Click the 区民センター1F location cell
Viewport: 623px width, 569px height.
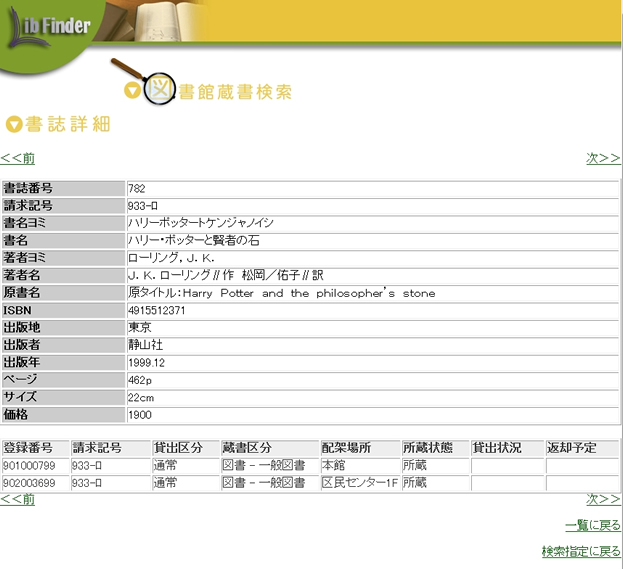tap(358, 482)
